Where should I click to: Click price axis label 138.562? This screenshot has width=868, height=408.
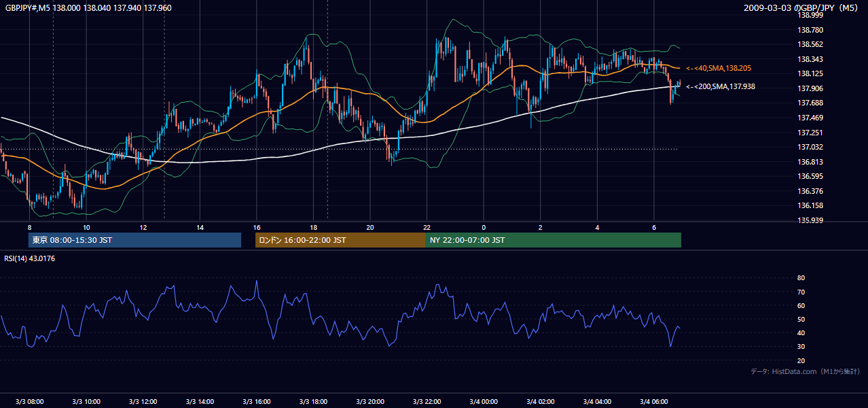809,44
